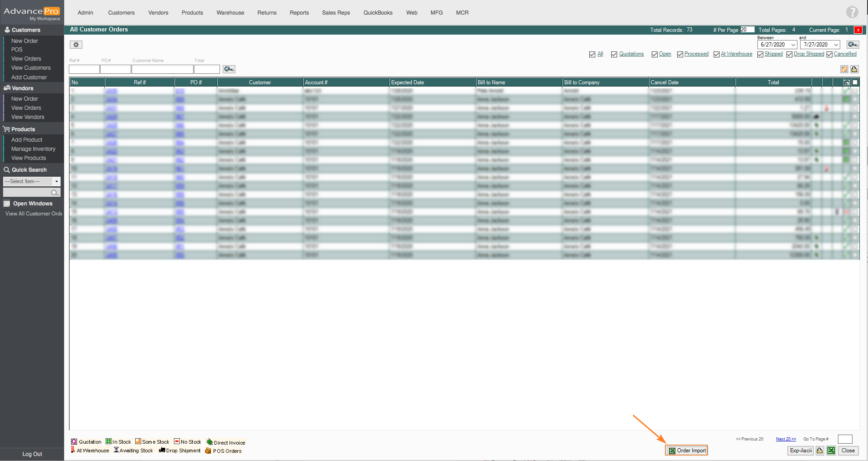Click the gear settings icon below the title
This screenshot has height=461, width=868.
(x=76, y=45)
